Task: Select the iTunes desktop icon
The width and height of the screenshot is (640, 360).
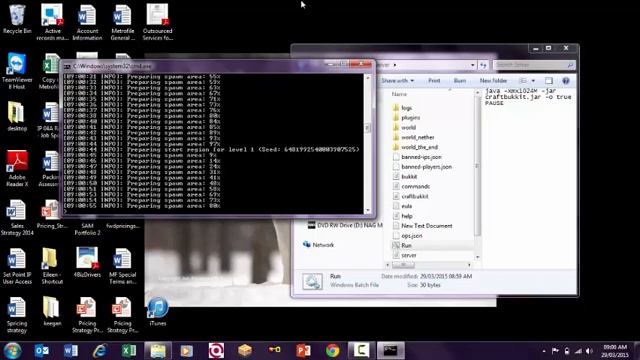Action: [x=158, y=312]
